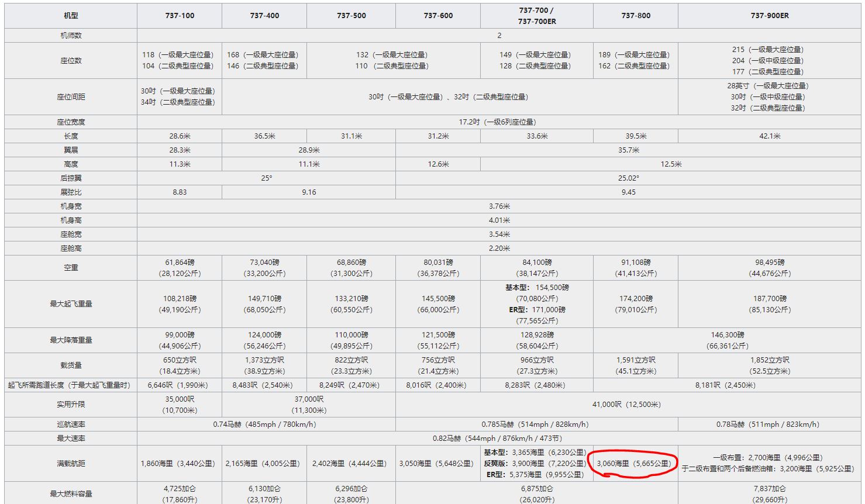Select the '空重' row label
The image size is (865, 504).
(x=71, y=268)
